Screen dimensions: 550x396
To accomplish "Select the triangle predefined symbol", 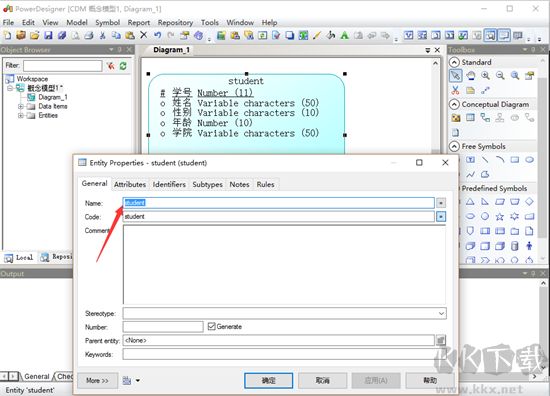I will click(470, 202).
